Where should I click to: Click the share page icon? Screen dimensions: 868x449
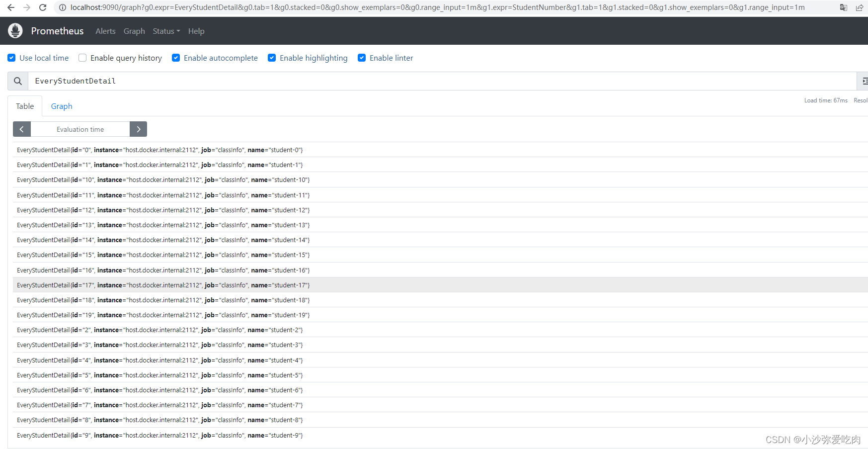[x=860, y=7]
